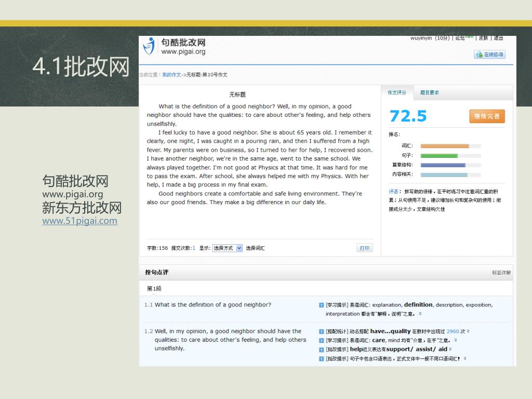
Task: Click the info icon beside definition hint
Action: (321, 305)
